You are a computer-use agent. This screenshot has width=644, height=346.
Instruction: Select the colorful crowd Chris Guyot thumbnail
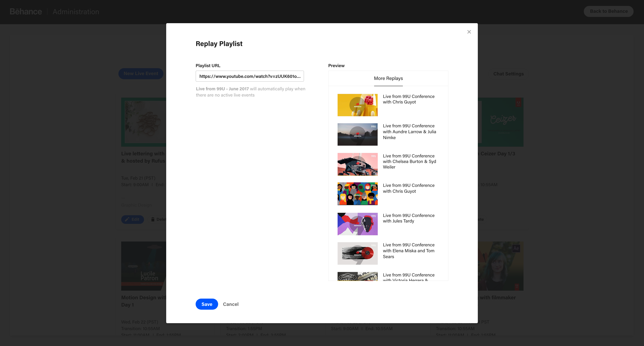357,194
